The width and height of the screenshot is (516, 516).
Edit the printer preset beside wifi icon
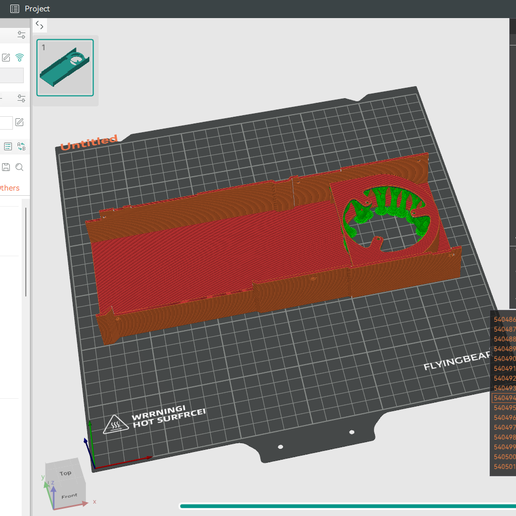(6, 58)
